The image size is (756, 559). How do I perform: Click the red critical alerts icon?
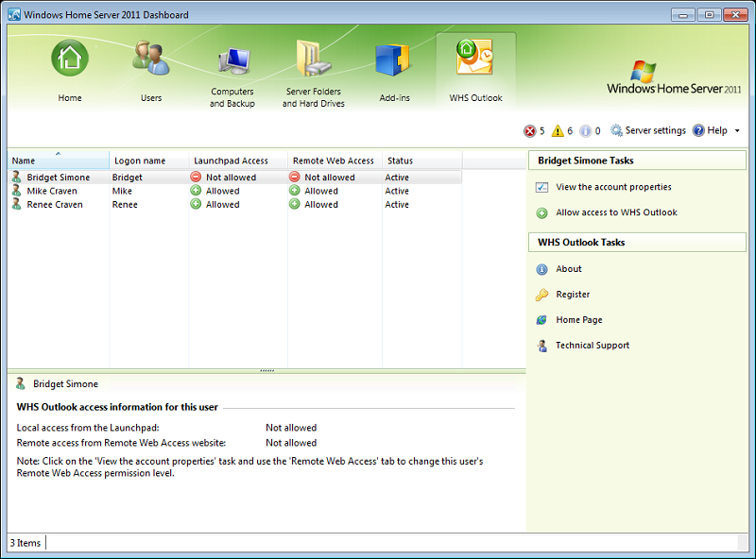530,130
